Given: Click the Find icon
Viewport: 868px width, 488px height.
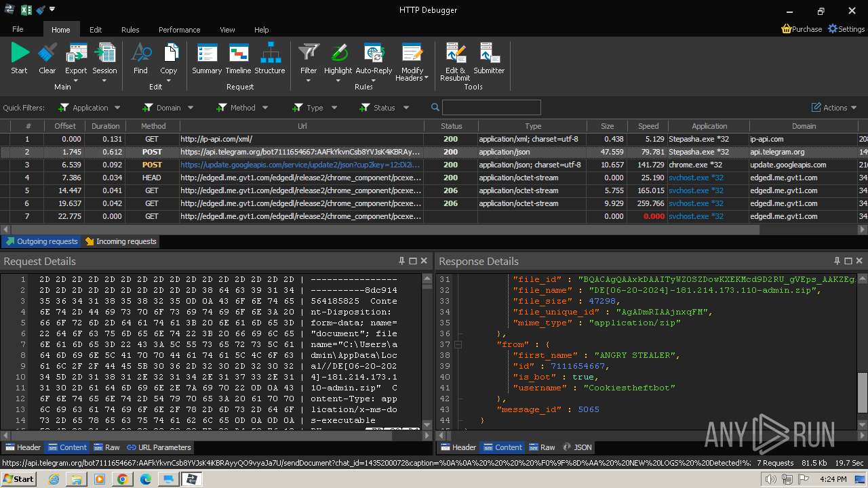Looking at the screenshot, I should point(140,53).
